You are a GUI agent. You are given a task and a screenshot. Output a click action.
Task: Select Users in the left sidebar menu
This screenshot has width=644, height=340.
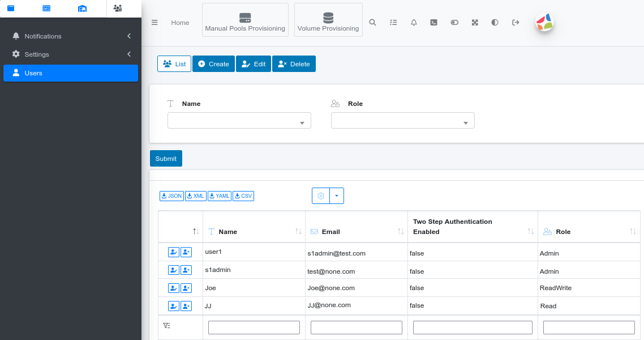[x=70, y=73]
